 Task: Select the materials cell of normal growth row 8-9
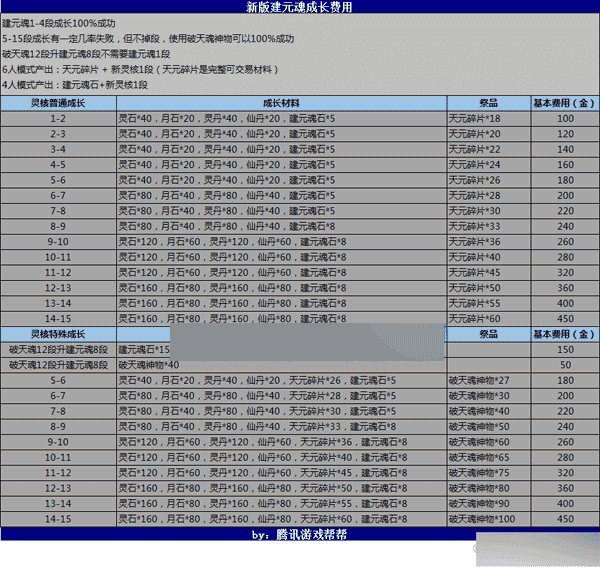pos(281,226)
